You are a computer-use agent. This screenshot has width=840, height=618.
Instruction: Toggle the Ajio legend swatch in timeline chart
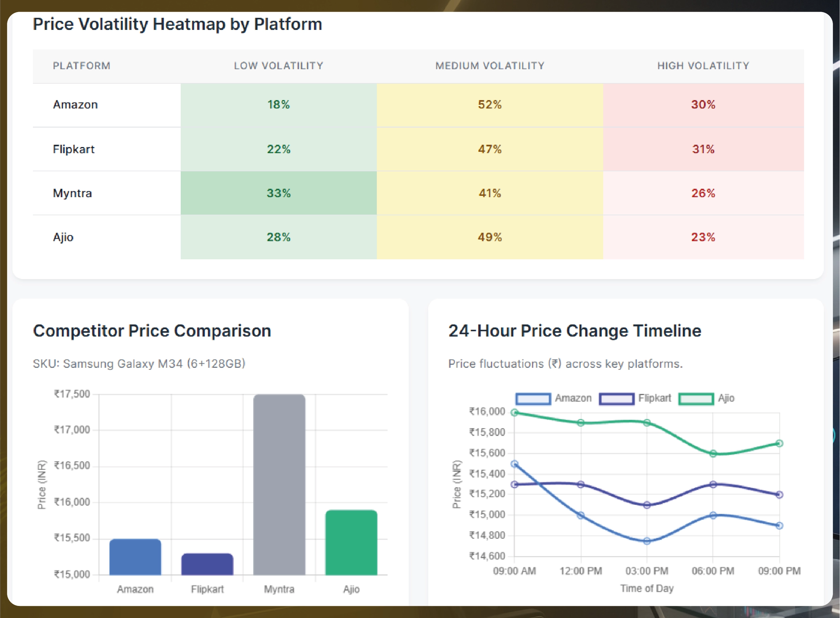pos(696,399)
